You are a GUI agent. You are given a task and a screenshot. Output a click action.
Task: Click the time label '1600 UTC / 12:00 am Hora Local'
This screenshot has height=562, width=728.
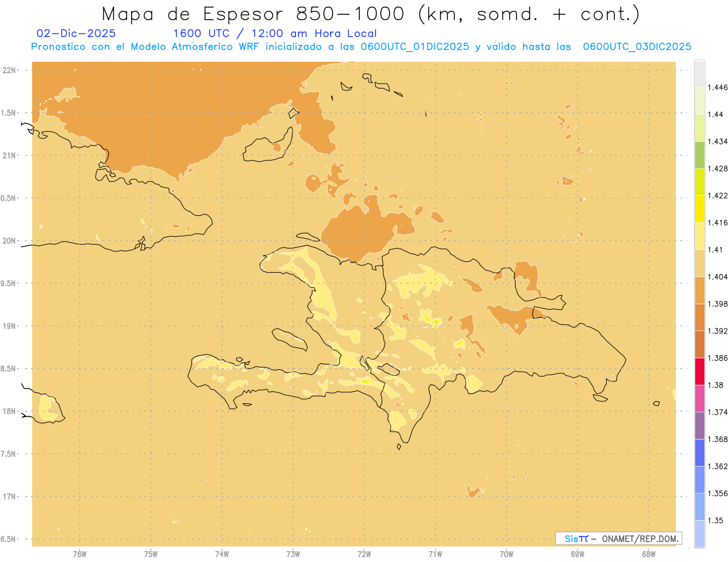[275, 33]
